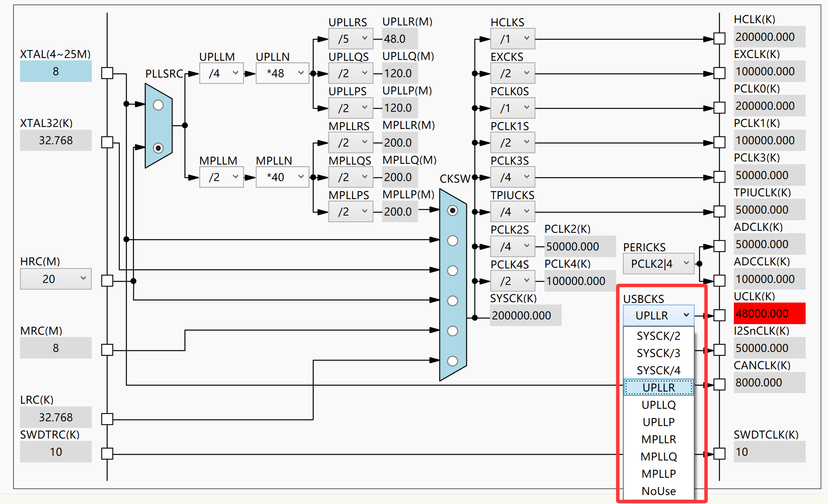Open the PERICKS PCLK2|4 dropdown
The image size is (828, 504).
(658, 263)
